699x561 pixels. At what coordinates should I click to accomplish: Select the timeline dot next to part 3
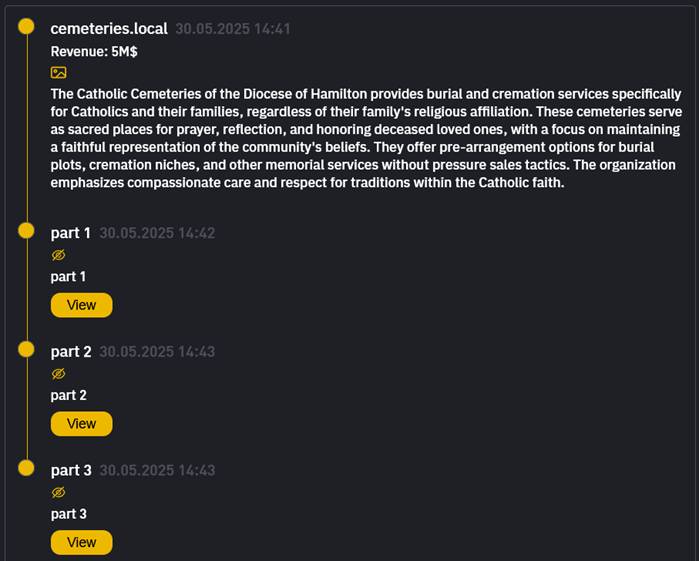tap(27, 470)
